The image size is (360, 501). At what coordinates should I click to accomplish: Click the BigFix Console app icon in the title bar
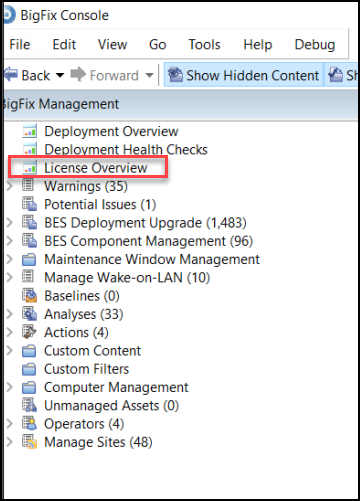[10, 15]
